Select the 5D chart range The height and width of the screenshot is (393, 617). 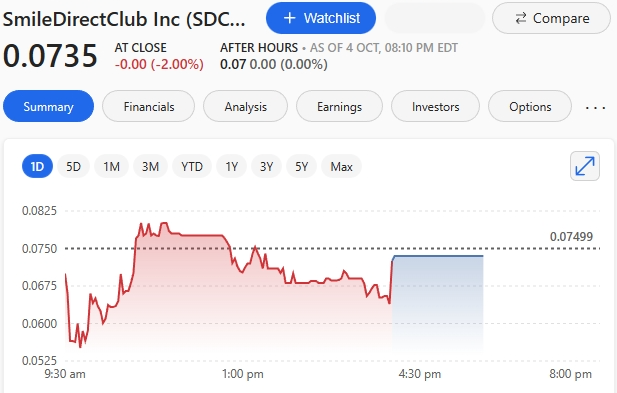click(x=73, y=166)
